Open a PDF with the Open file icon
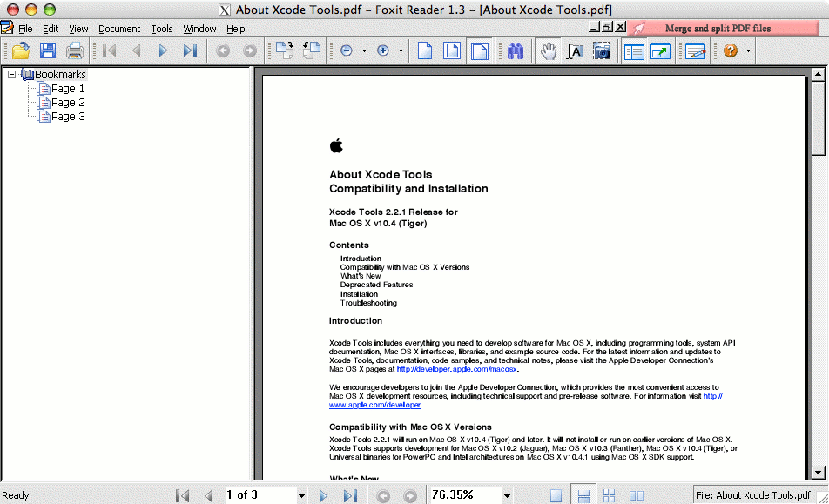This screenshot has height=504, width=829. tap(19, 50)
